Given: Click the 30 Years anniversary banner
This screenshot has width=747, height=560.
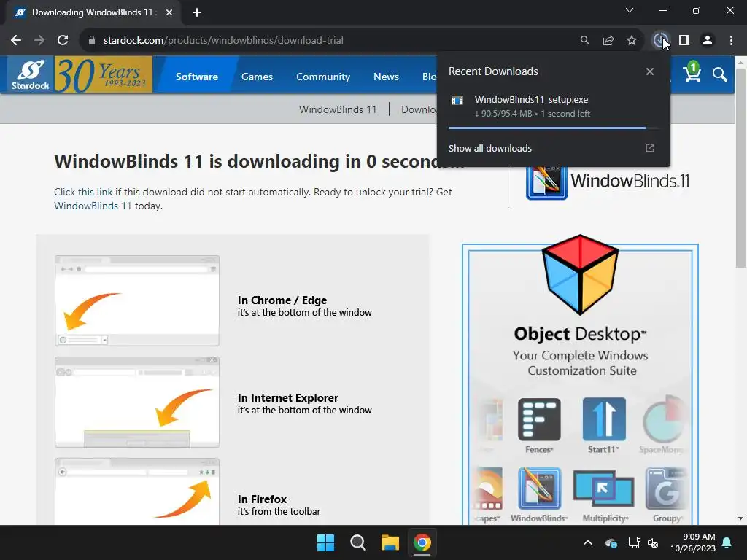Looking at the screenshot, I should [x=104, y=74].
